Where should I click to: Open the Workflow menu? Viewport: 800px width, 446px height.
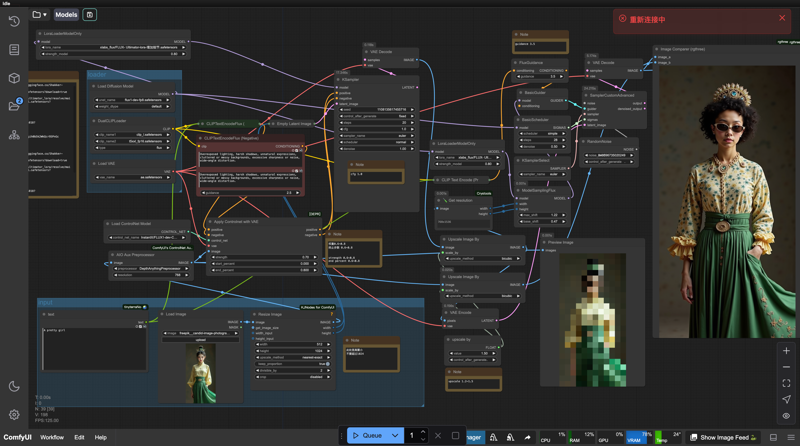[52, 437]
